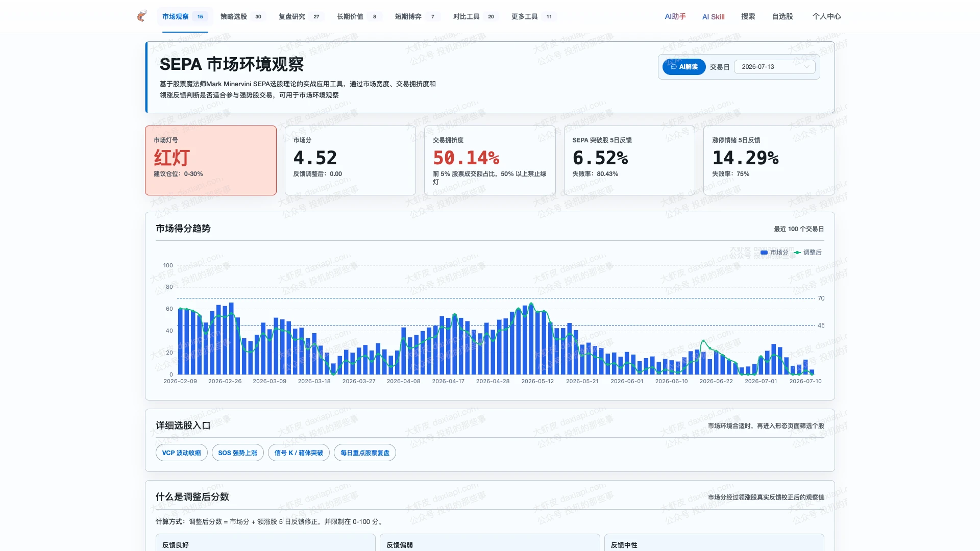Viewport: 980px width, 551px height.
Task: Click the 失败率：75% text
Action: click(x=730, y=174)
